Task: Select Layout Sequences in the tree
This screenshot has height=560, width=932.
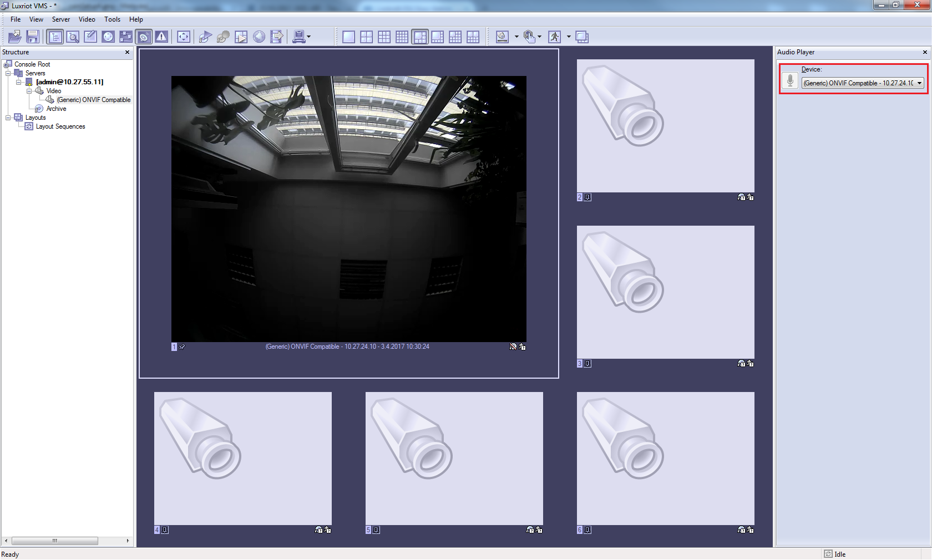Action: pos(60,126)
